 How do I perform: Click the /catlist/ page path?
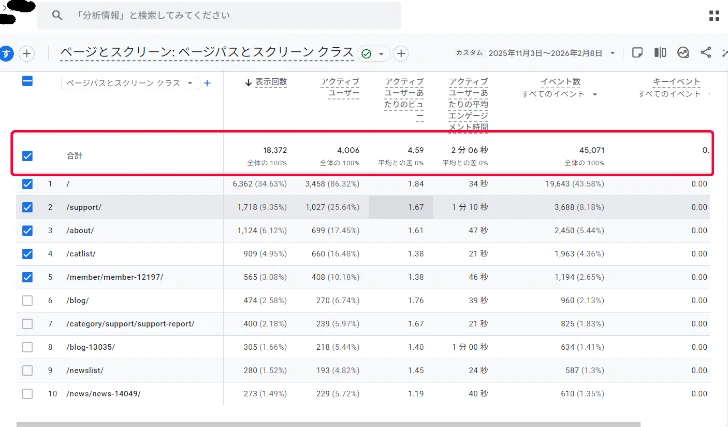[x=81, y=254]
